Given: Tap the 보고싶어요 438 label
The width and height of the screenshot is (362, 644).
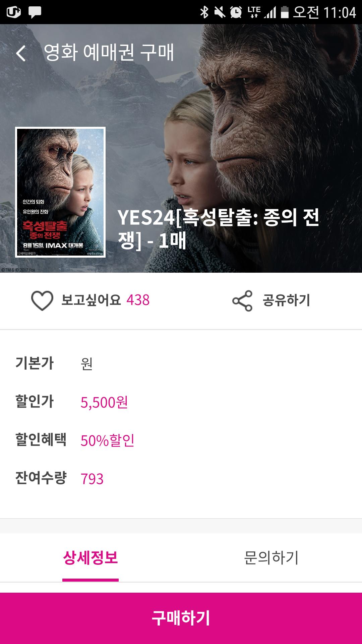Looking at the screenshot, I should point(105,300).
